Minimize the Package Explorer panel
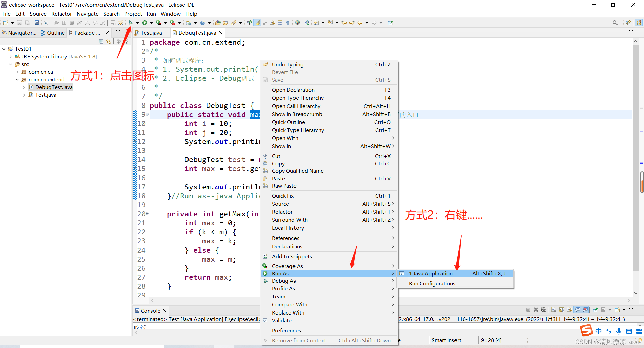The height and width of the screenshot is (348, 644). 118,31
